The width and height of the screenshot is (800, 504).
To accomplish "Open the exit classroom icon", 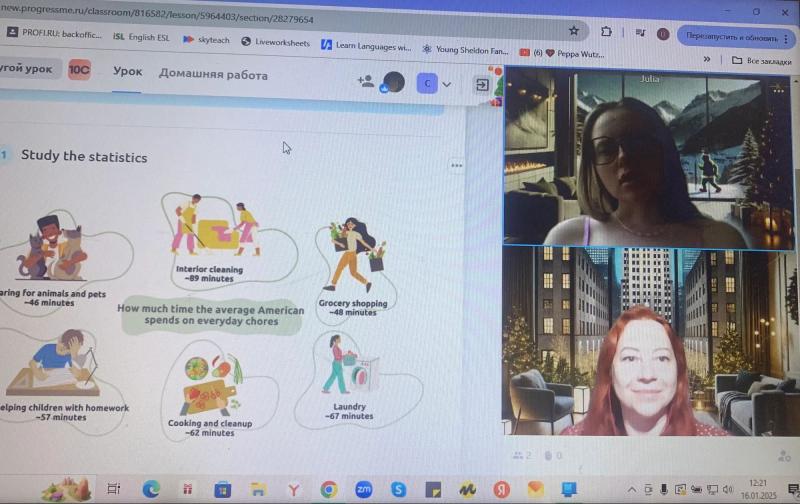I will 482,85.
